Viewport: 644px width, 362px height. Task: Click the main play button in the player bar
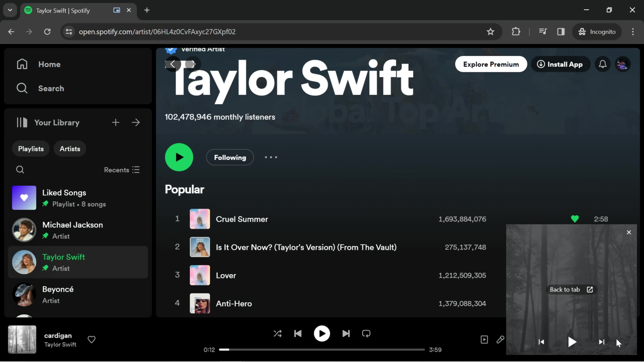(x=322, y=334)
